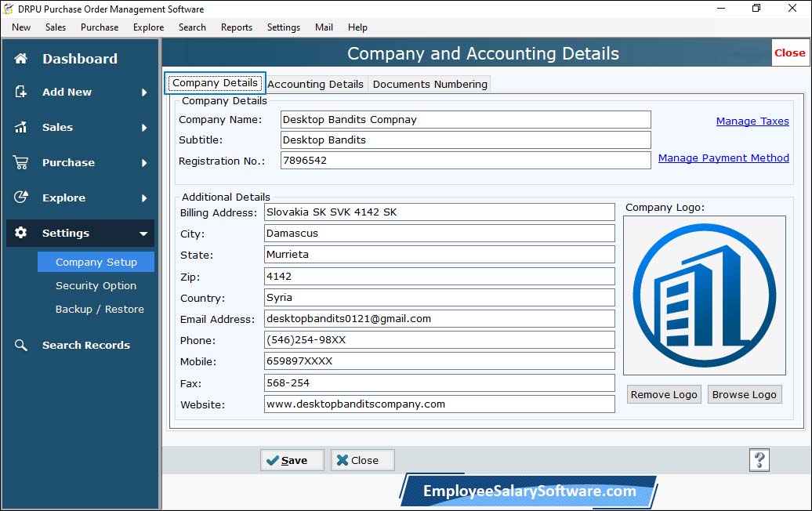Open the Explore menu in menu bar
The width and height of the screenshot is (812, 511).
pyautogui.click(x=149, y=27)
